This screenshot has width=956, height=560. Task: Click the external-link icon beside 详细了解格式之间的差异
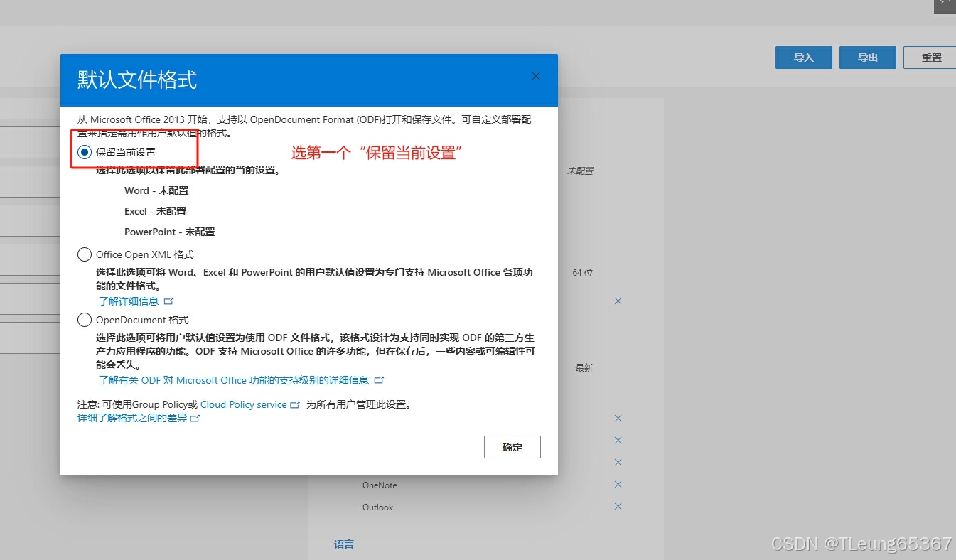pyautogui.click(x=195, y=419)
